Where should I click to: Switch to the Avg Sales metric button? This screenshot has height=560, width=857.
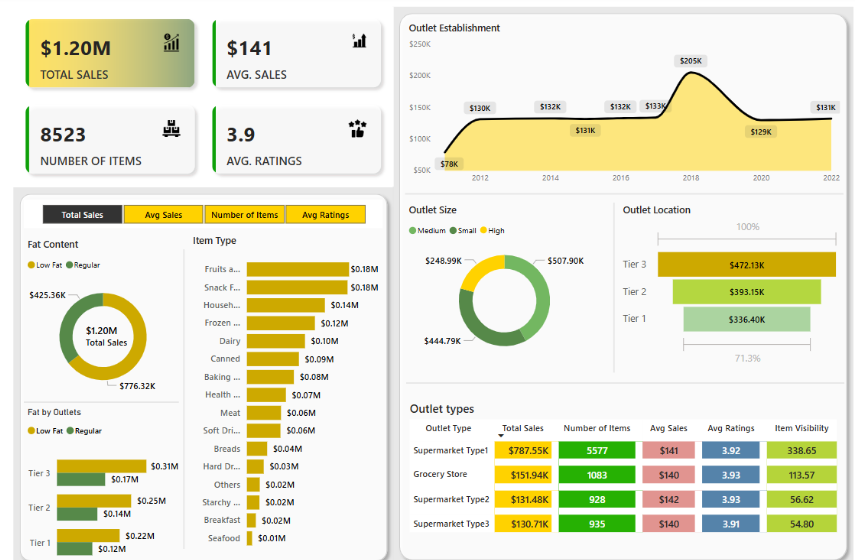click(x=163, y=215)
